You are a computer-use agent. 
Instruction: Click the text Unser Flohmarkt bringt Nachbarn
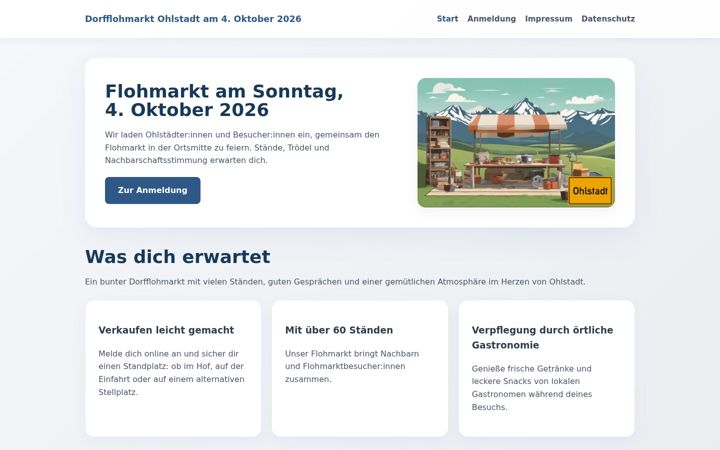pos(352,366)
